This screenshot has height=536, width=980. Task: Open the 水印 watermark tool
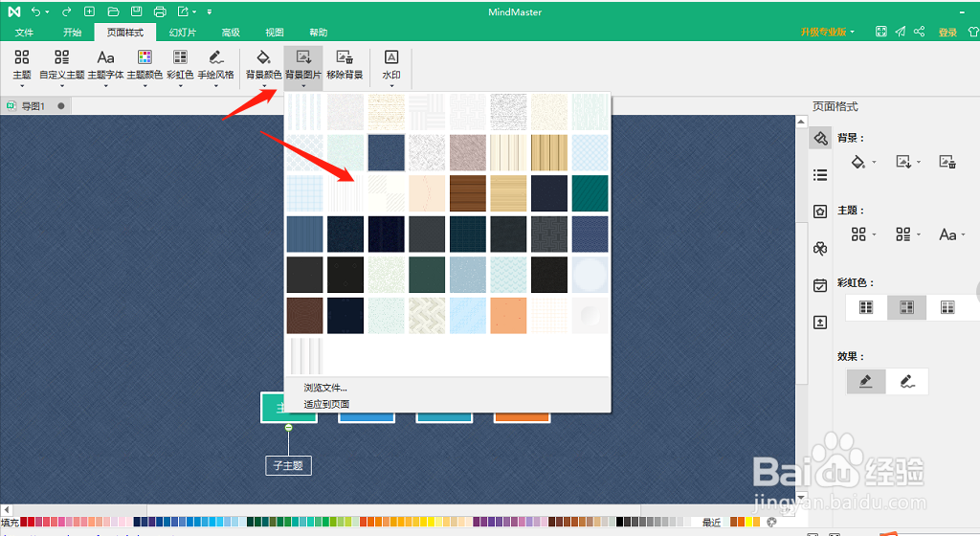pyautogui.click(x=391, y=66)
